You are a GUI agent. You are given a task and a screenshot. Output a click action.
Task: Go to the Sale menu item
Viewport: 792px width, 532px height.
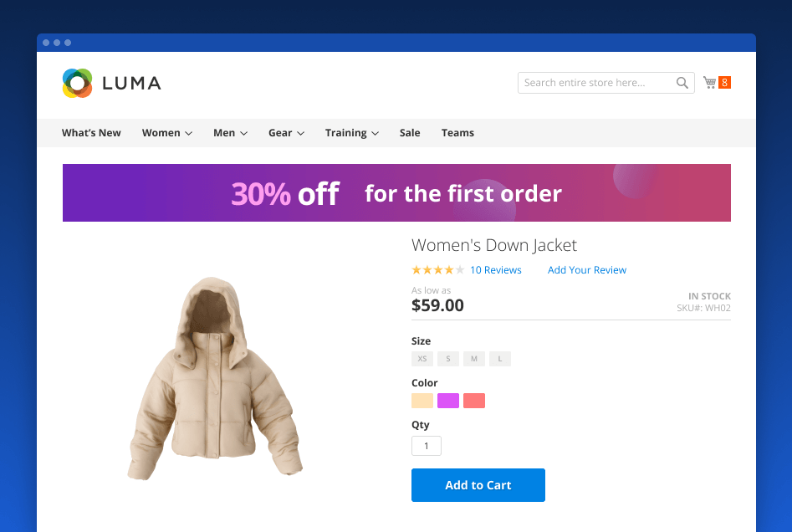coord(410,133)
